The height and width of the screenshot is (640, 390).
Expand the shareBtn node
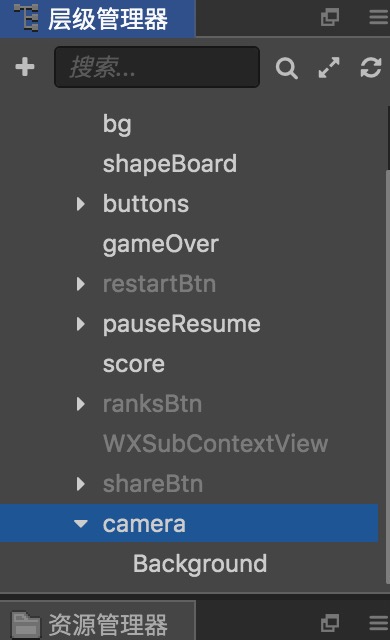tap(81, 484)
